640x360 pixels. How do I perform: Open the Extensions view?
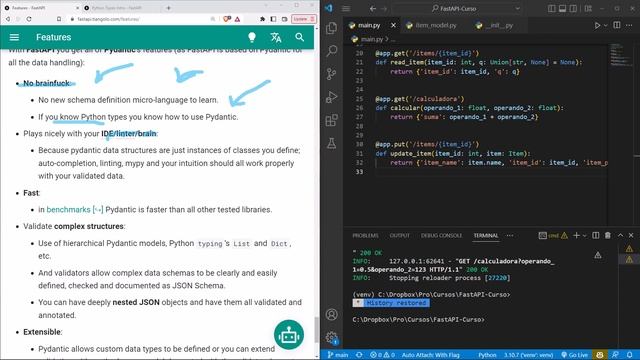coord(331,120)
